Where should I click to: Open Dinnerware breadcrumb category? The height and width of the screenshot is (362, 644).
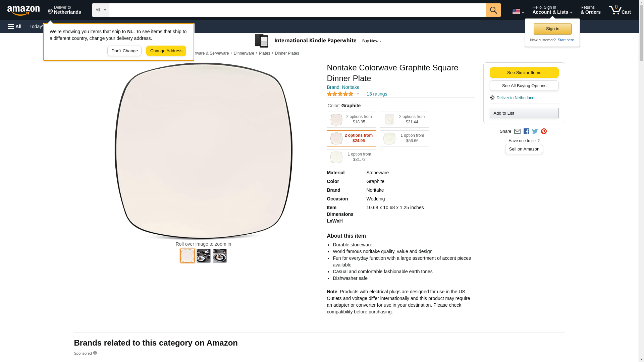coord(244,53)
